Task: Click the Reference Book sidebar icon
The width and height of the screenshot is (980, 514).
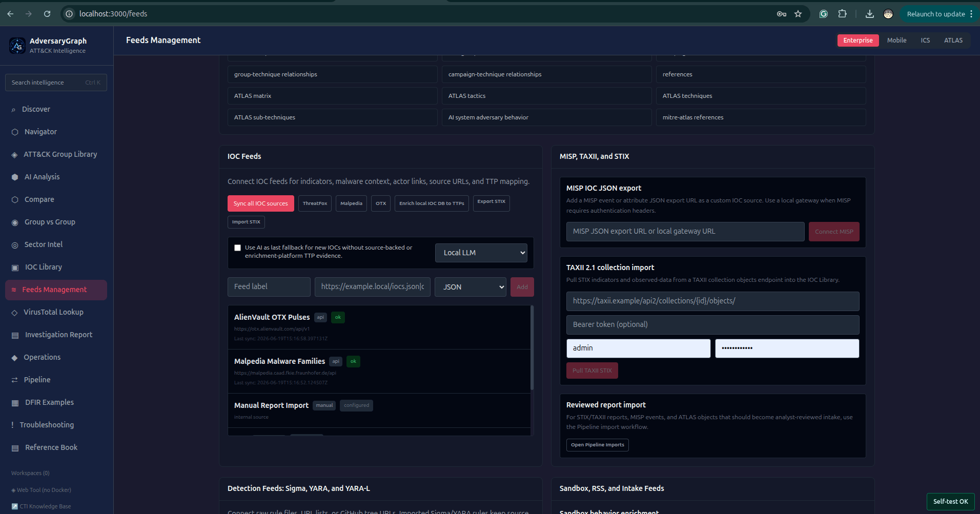Action: 15,448
